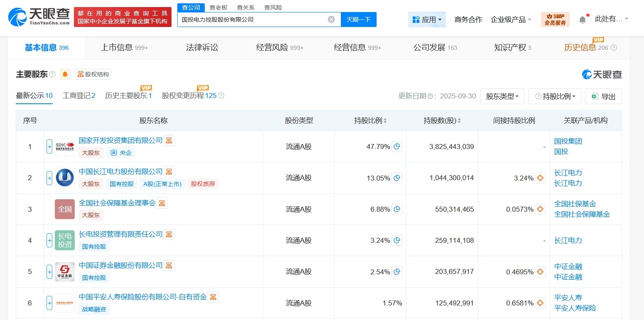Open the notification bell in the top right

[x=582, y=18]
